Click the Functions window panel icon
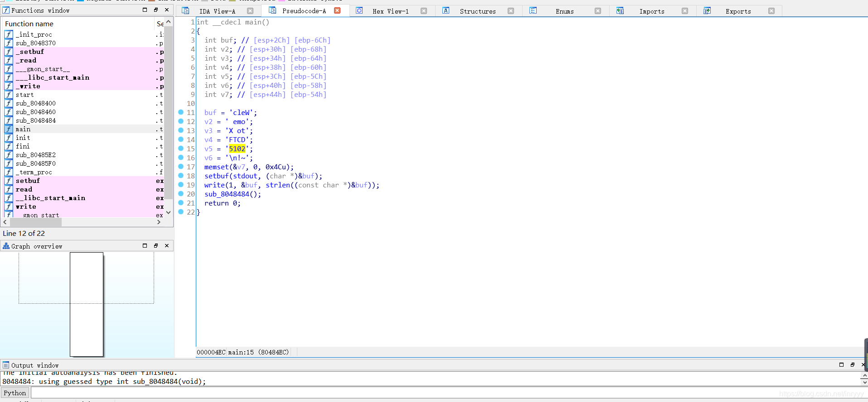 pyautogui.click(x=6, y=10)
